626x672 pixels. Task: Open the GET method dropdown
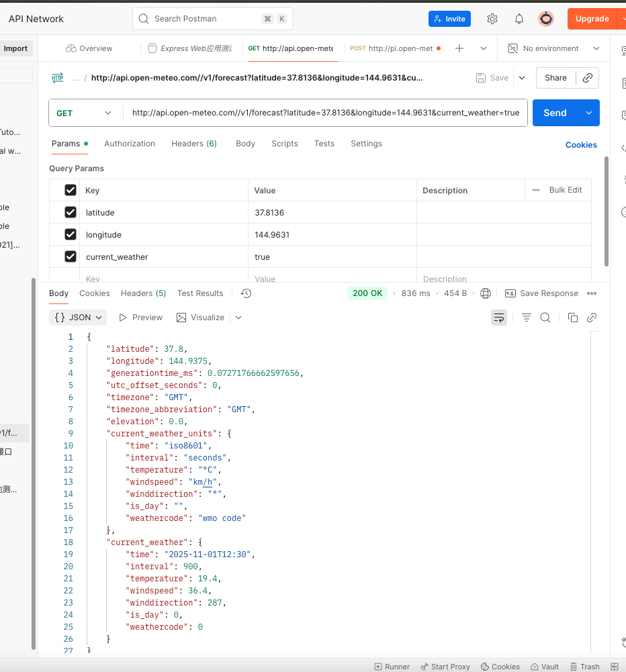(x=84, y=113)
